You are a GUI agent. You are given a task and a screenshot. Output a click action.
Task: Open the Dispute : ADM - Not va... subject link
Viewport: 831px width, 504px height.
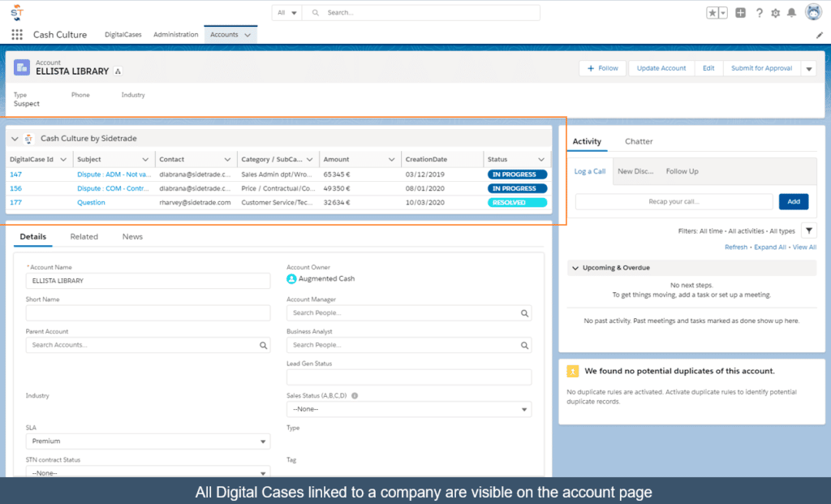[114, 174]
